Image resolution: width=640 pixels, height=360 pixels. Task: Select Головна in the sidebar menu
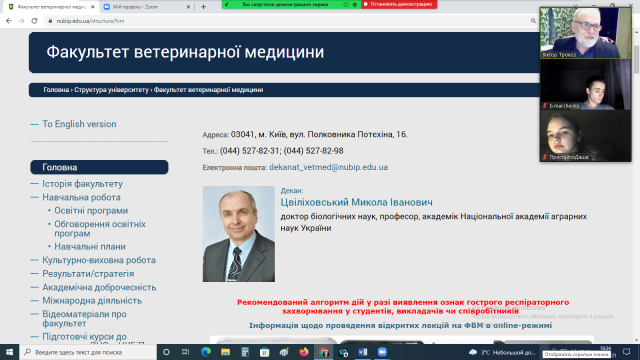[x=99, y=167]
